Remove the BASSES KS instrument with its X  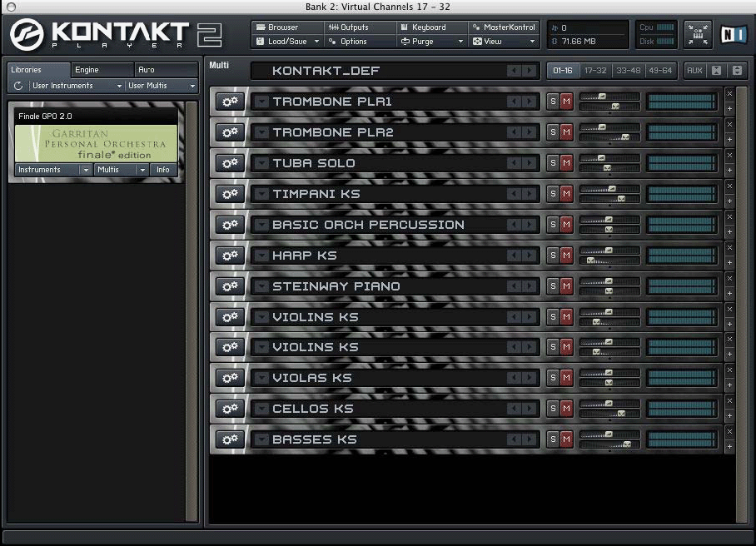pyautogui.click(x=729, y=432)
